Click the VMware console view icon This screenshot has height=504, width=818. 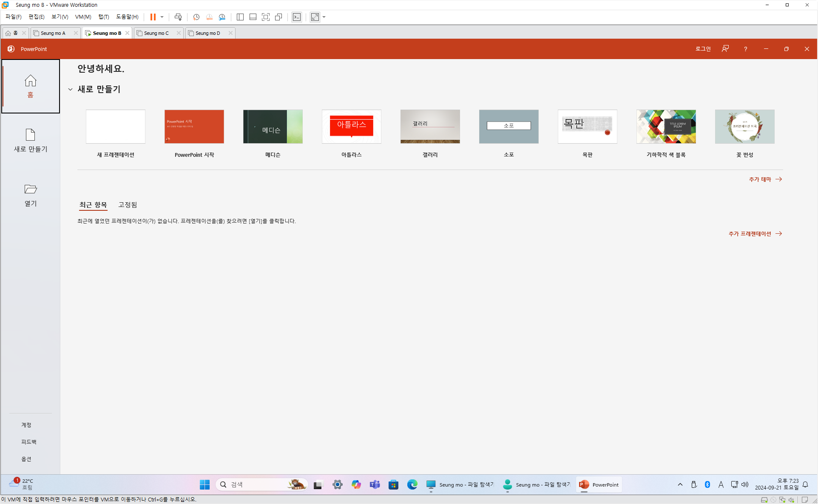pos(297,17)
